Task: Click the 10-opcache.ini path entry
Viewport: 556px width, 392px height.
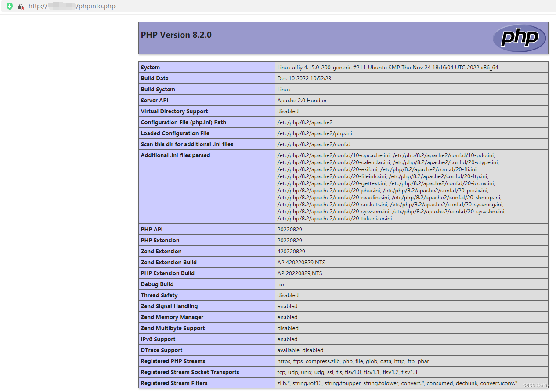Action: [334, 155]
